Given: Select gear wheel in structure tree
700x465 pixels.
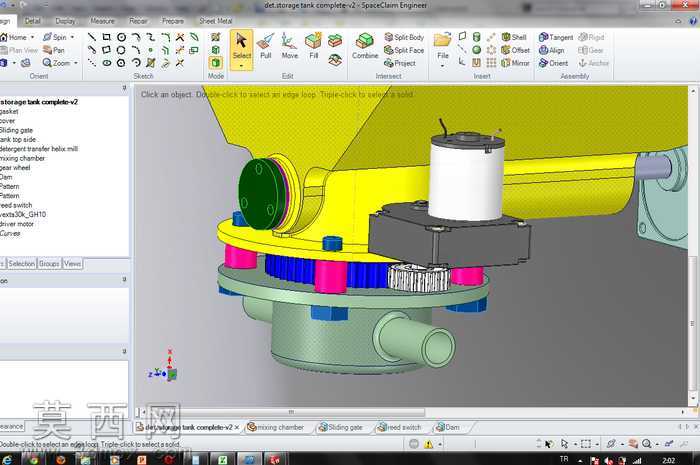Looking at the screenshot, I should click(x=15, y=167).
